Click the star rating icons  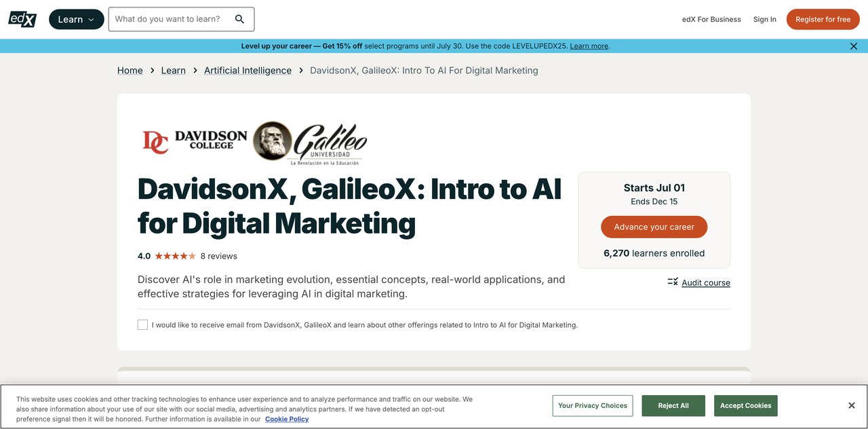pos(175,256)
